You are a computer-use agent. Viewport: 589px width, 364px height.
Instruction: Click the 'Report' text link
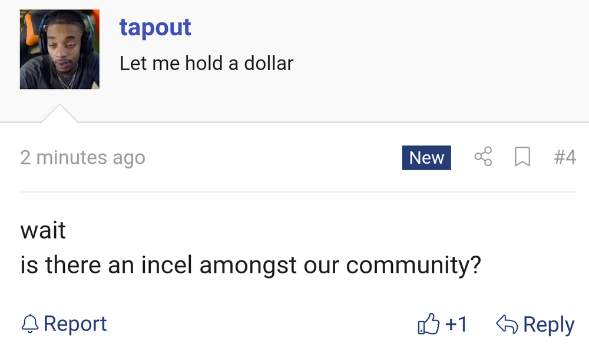pyautogui.click(x=75, y=324)
